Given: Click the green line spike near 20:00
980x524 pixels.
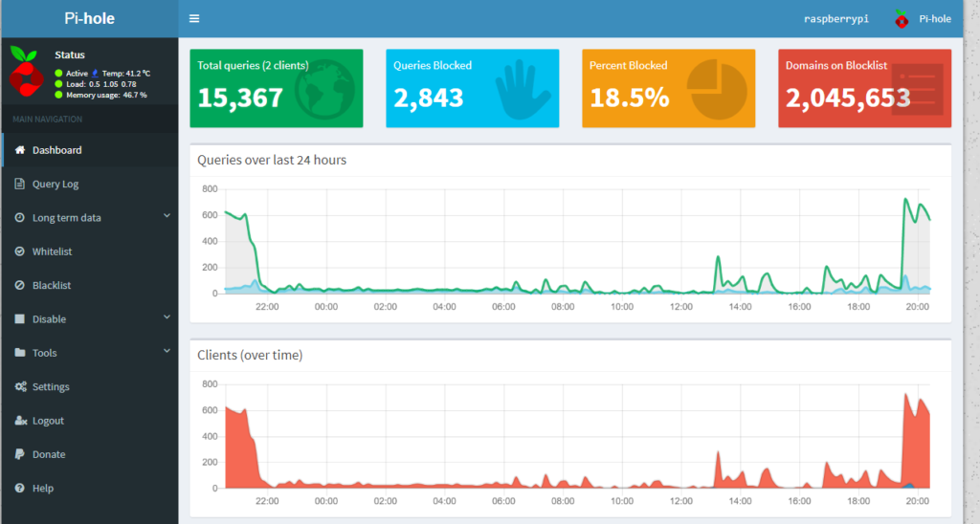Looking at the screenshot, I should (x=905, y=200).
